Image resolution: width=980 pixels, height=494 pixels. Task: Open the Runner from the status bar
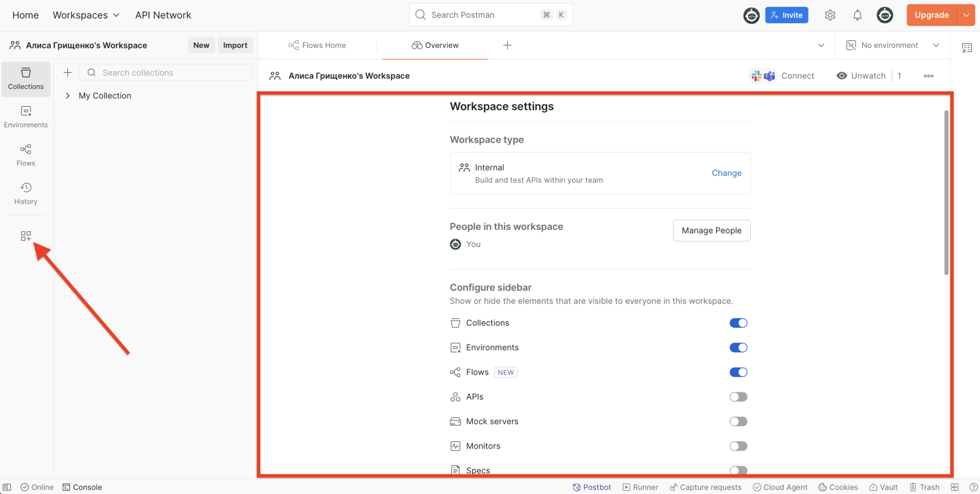tap(641, 487)
